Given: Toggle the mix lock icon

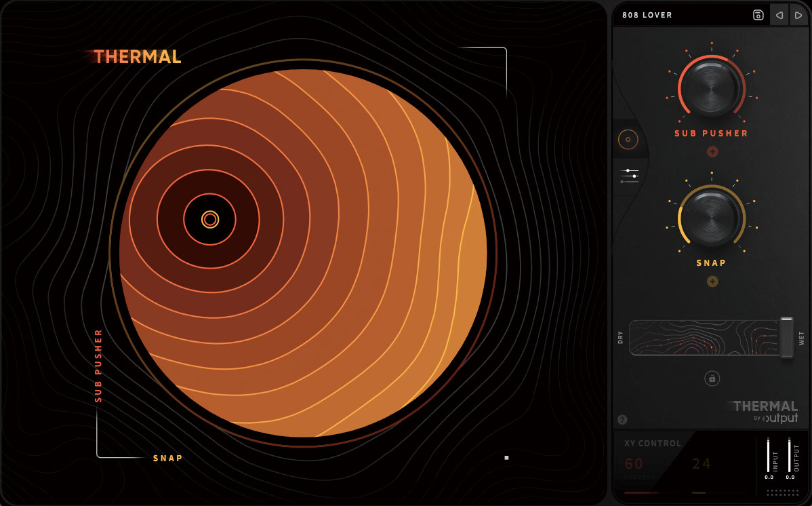Looking at the screenshot, I should (x=712, y=379).
